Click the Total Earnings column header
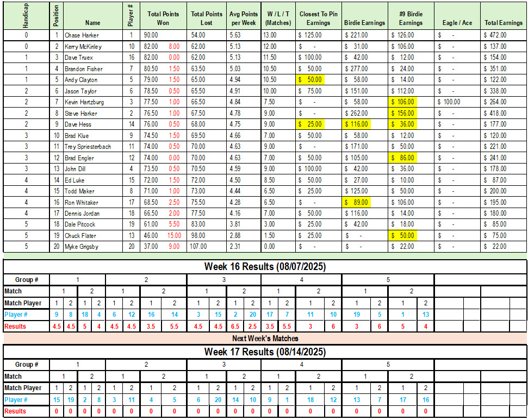Screen dimensions: 528x420 [x=503, y=23]
